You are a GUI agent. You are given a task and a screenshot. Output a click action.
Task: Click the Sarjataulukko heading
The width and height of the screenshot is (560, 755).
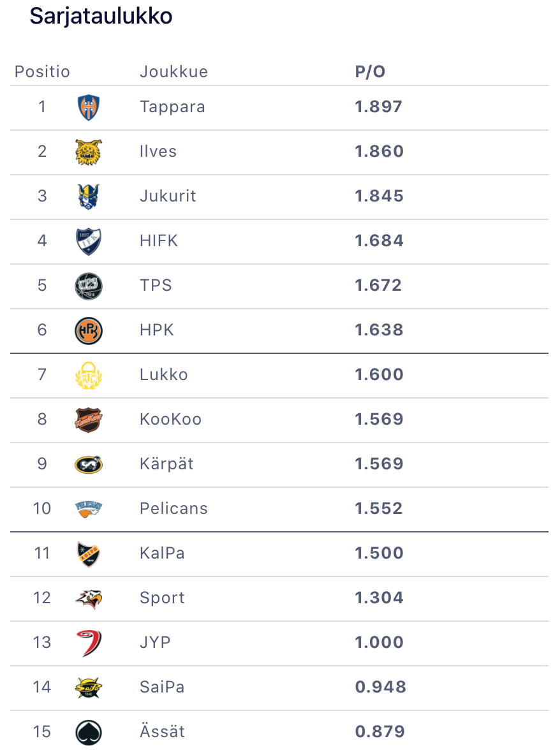click(101, 17)
